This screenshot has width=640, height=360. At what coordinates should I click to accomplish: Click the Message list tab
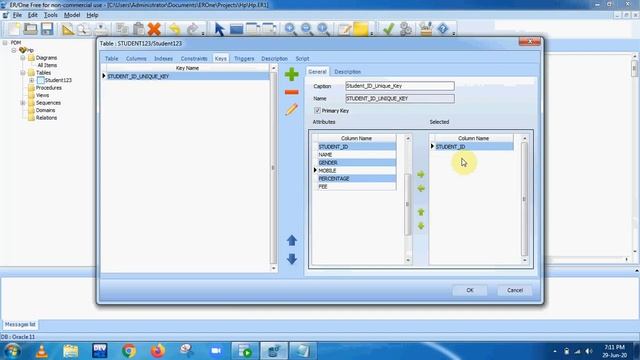pos(20,324)
